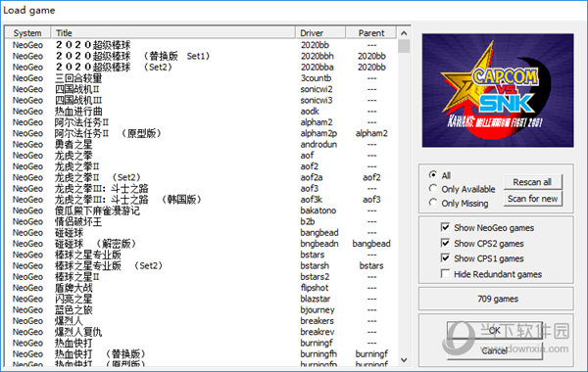
Task: Select the row with driver bstars
Action: click(x=201, y=255)
